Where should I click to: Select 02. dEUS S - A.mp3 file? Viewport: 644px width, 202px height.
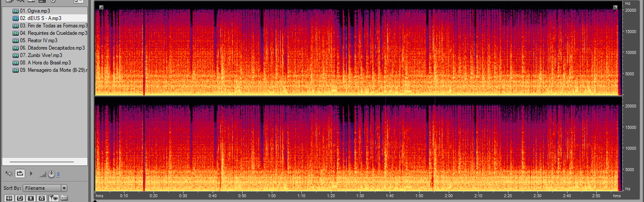[40, 18]
